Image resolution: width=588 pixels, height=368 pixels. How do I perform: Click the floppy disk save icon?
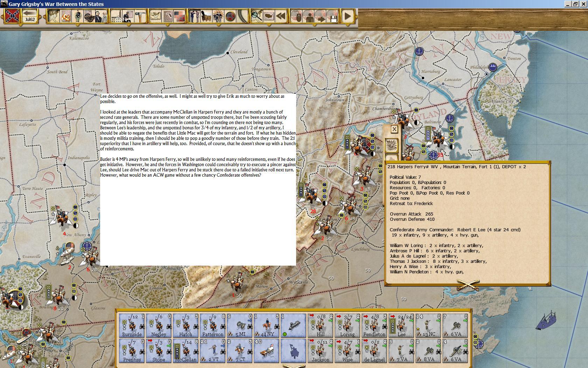[332, 16]
